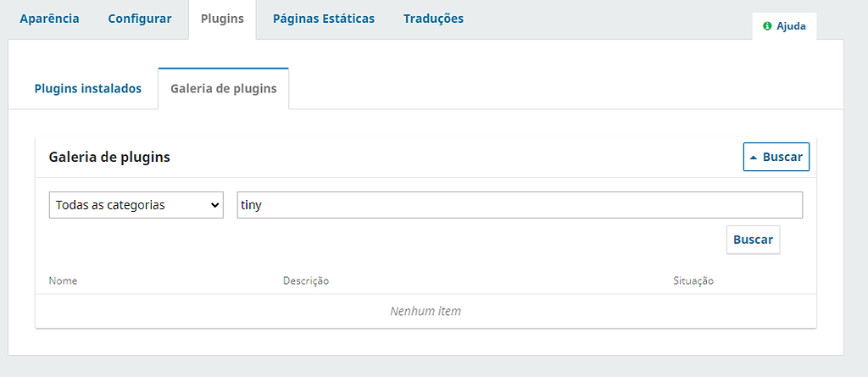868x377 pixels.
Task: Click the Nenhum item empty row
Action: point(425,311)
